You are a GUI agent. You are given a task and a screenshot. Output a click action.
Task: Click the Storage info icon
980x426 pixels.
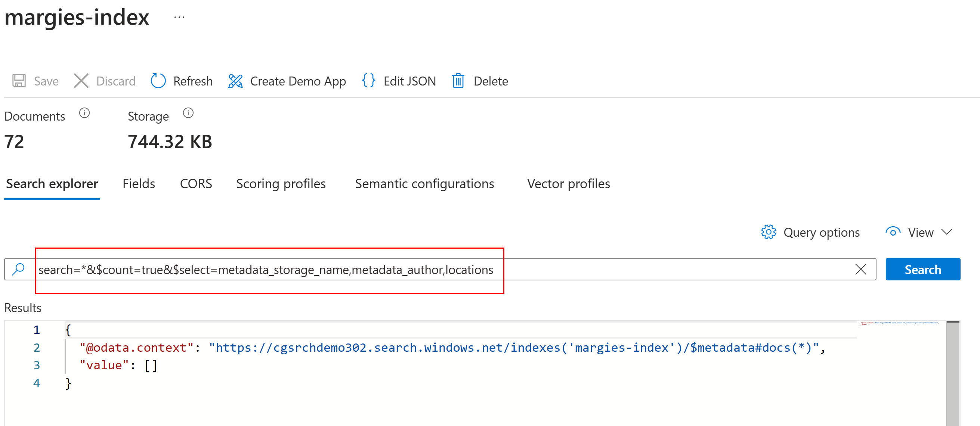click(x=188, y=113)
